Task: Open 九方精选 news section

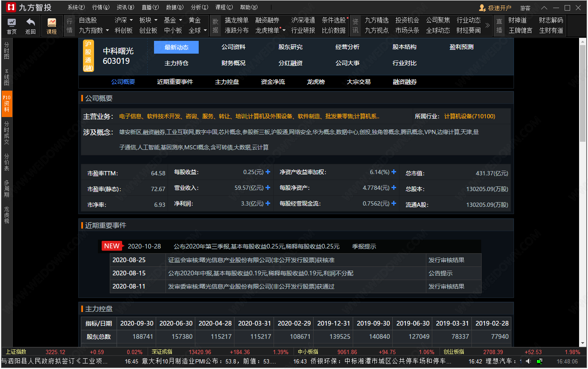Action: (377, 20)
